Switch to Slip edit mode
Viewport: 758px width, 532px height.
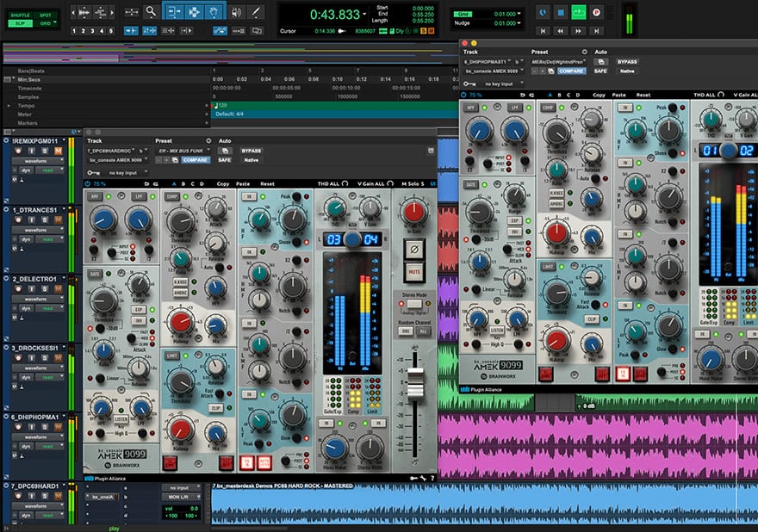(x=21, y=22)
